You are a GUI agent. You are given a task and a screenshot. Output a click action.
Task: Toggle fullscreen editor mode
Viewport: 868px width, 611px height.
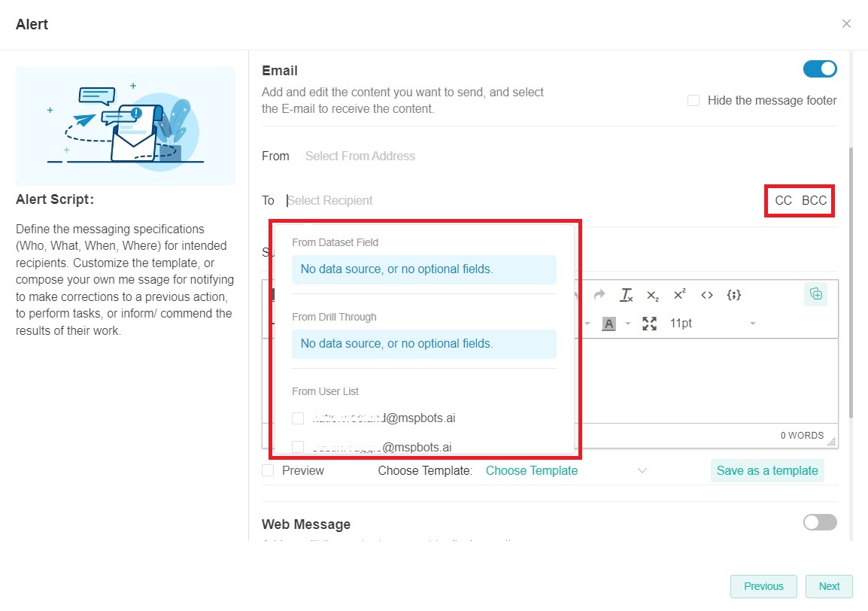click(649, 324)
